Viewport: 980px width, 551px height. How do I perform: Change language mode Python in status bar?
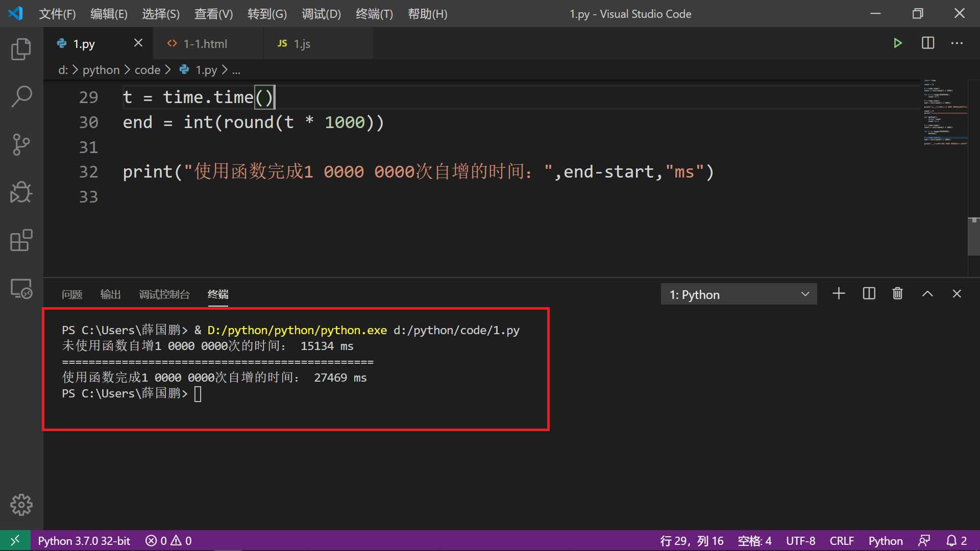point(886,540)
